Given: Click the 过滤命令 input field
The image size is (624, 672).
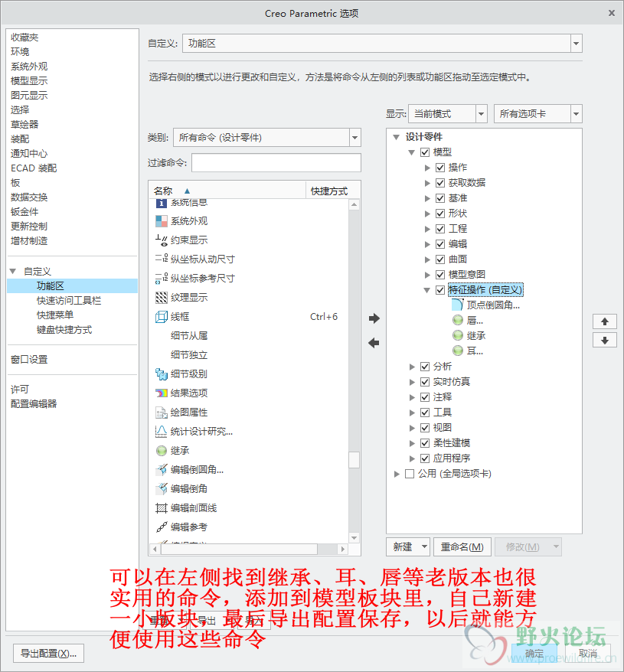Looking at the screenshot, I should (276, 163).
